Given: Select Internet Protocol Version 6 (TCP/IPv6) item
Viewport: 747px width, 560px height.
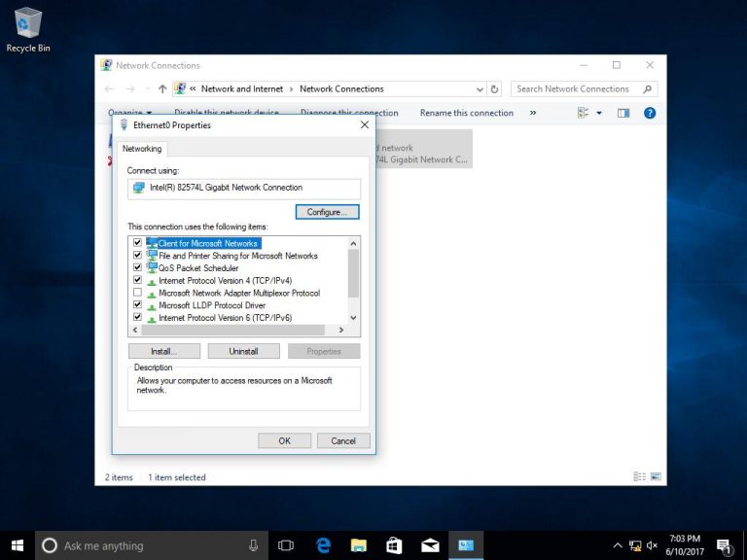Looking at the screenshot, I should coord(225,318).
